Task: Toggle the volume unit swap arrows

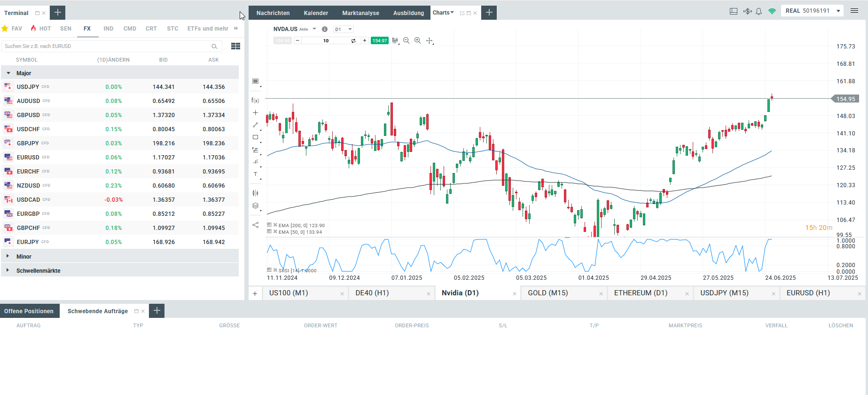Action: point(353,41)
